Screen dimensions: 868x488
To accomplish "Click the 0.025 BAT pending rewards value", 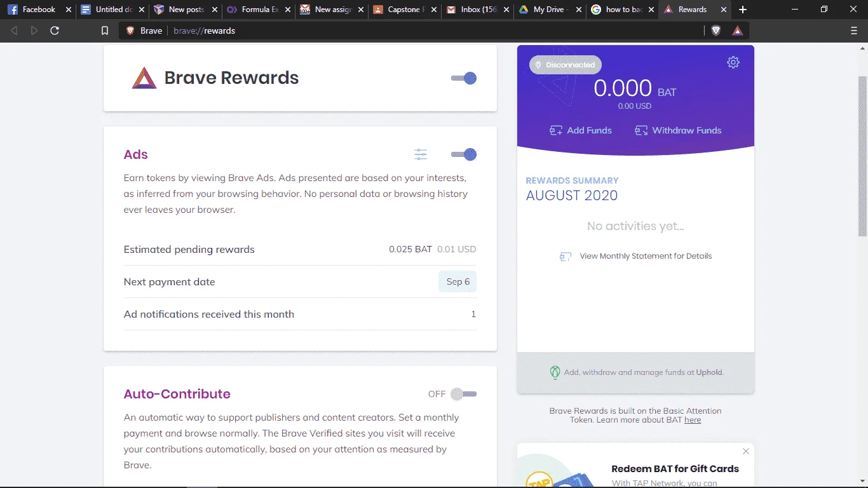I will (410, 249).
